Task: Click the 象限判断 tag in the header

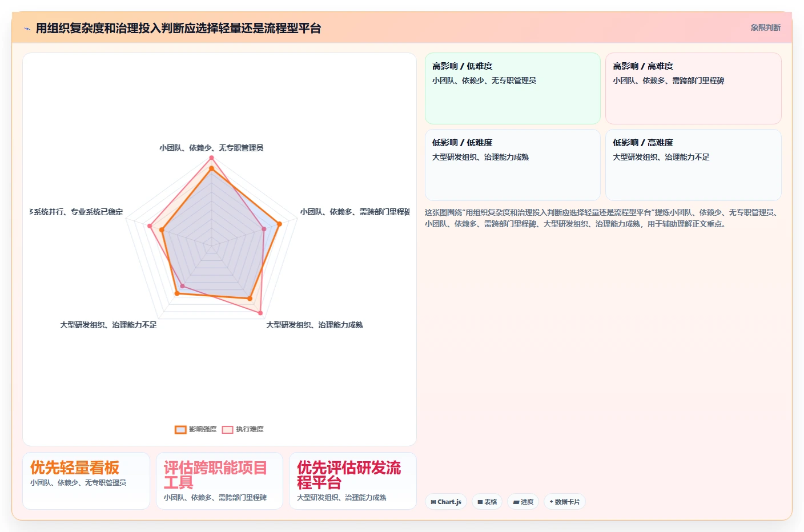Action: 765,27
